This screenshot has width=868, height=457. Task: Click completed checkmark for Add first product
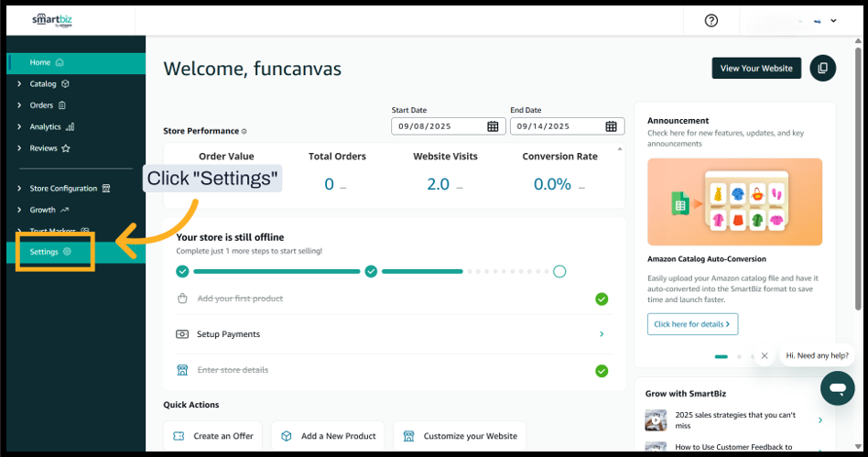[x=602, y=299]
